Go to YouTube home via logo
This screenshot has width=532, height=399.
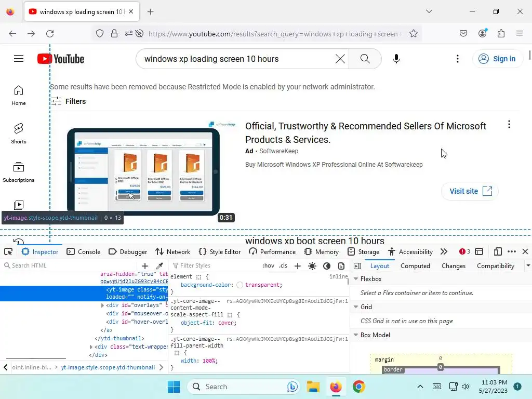coord(61,59)
